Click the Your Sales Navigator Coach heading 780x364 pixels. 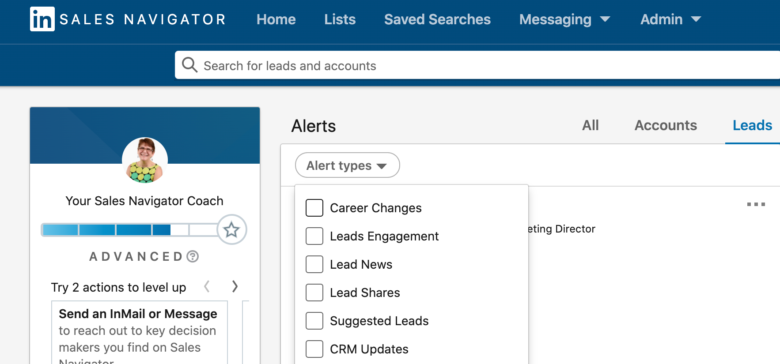tap(144, 201)
